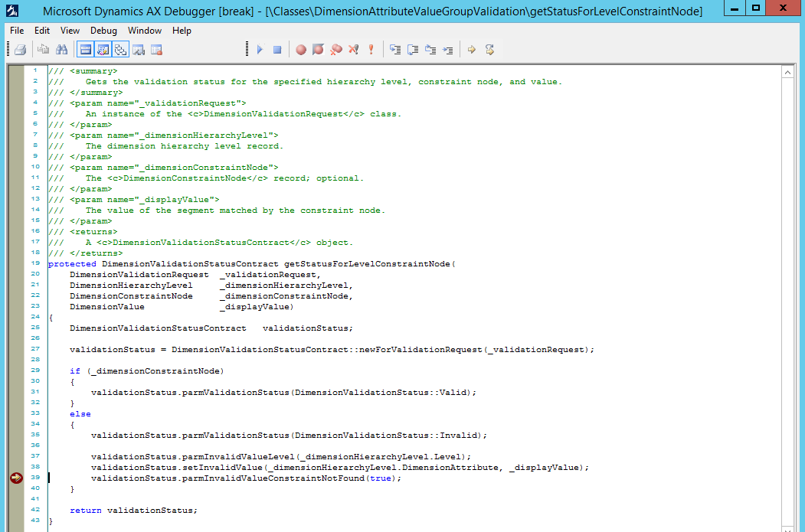Viewport: 805px width, 532px height.
Task: Click the current-statement arrow marker at line 39
Action: [16, 478]
